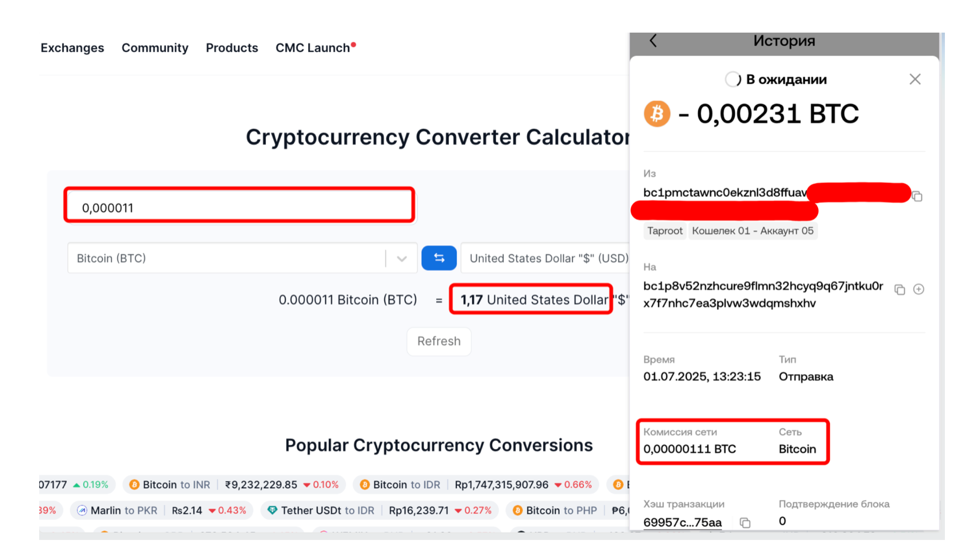Click the orange Bitcoin logo icon
The width and height of the screenshot is (970, 560).
tap(657, 113)
